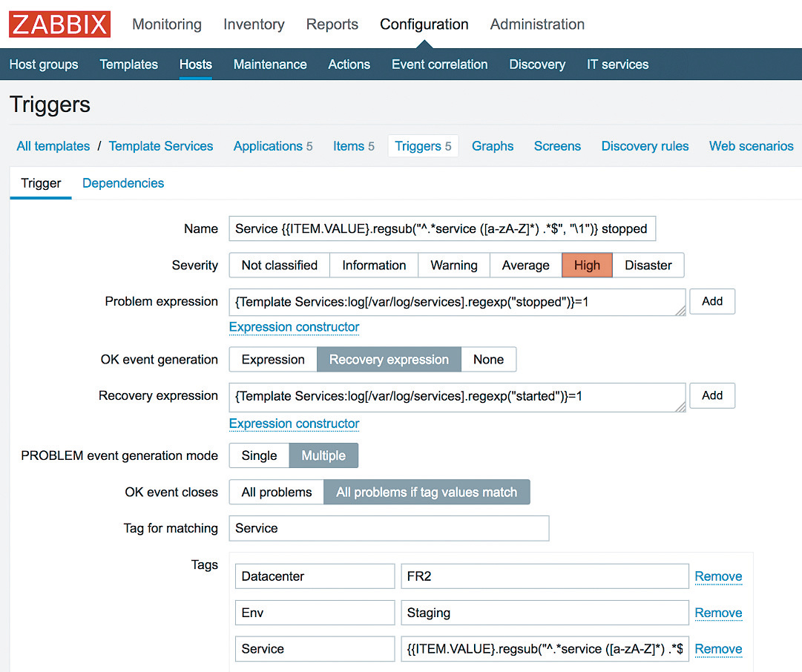Open the Dependencies tab
The height and width of the screenshot is (672, 802).
pyautogui.click(x=123, y=183)
